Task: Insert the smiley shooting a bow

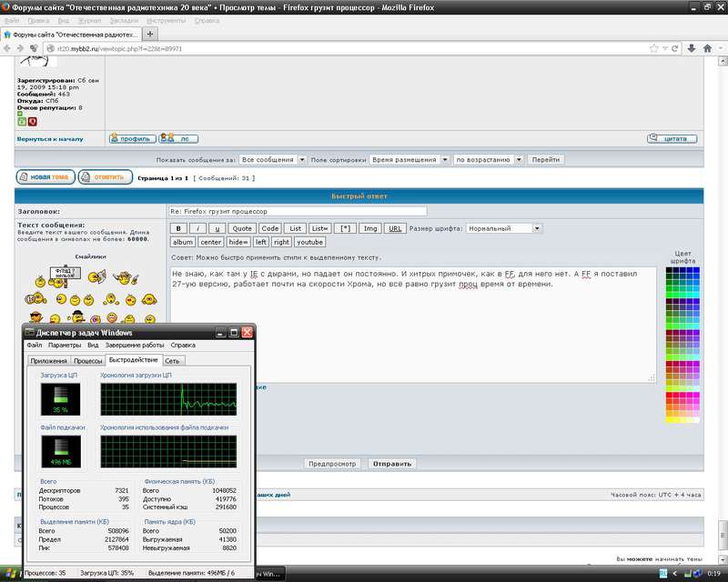Action: pos(97,277)
